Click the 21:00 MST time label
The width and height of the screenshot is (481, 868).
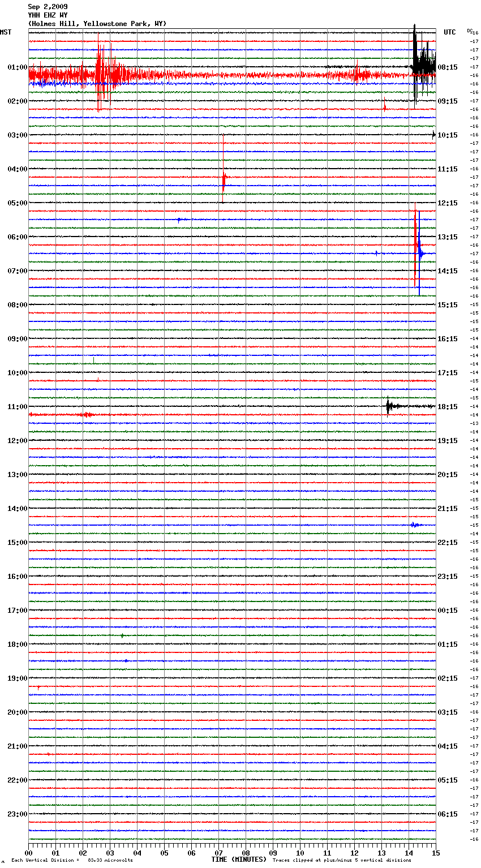[x=18, y=746]
